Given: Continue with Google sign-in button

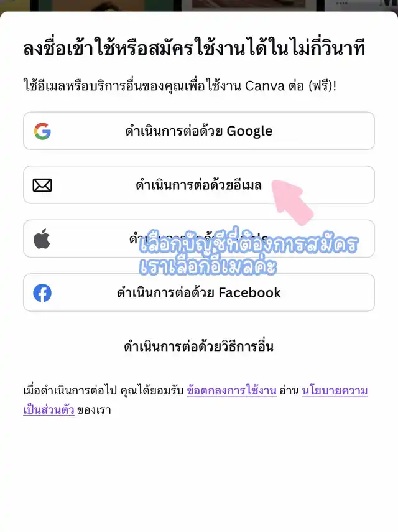Looking at the screenshot, I should [x=199, y=131].
